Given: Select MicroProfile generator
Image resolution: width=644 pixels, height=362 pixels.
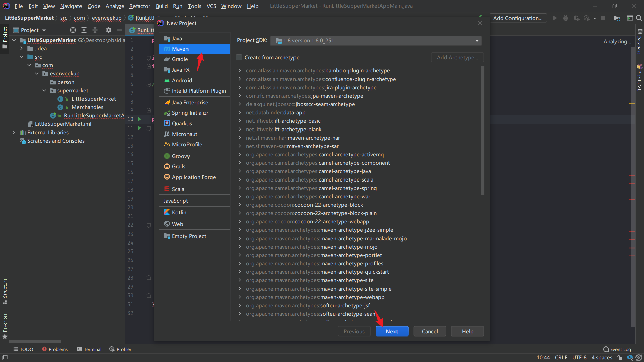Looking at the screenshot, I should click(x=195, y=144).
